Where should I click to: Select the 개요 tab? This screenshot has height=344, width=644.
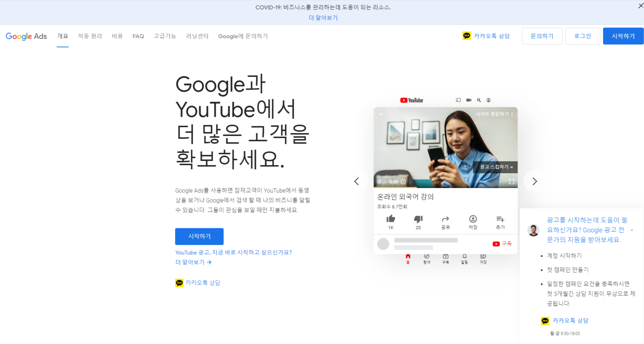pyautogui.click(x=63, y=36)
